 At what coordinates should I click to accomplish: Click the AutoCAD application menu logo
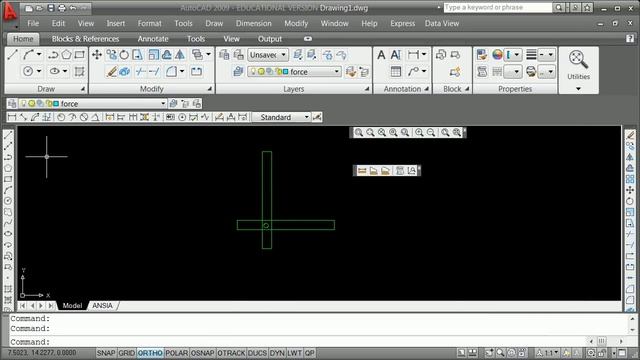coord(10,12)
